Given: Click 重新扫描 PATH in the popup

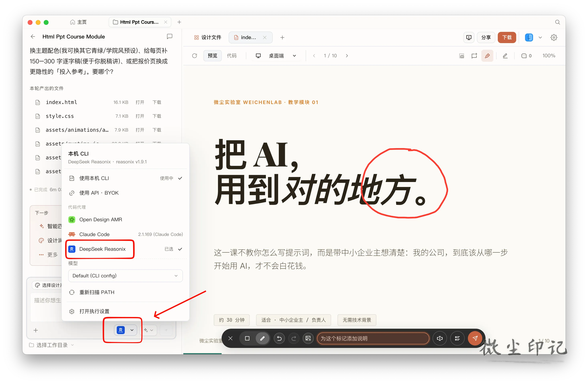Looking at the screenshot, I should click(x=126, y=292).
